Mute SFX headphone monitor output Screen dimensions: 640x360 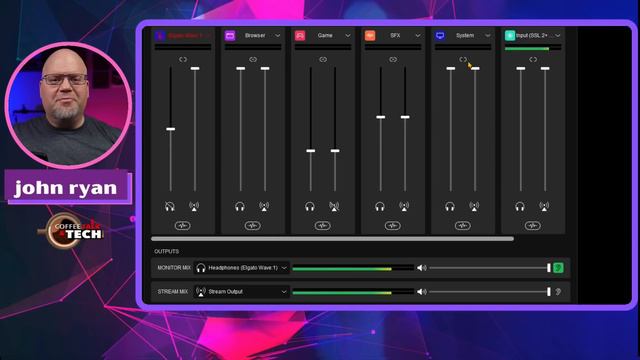coord(380,207)
